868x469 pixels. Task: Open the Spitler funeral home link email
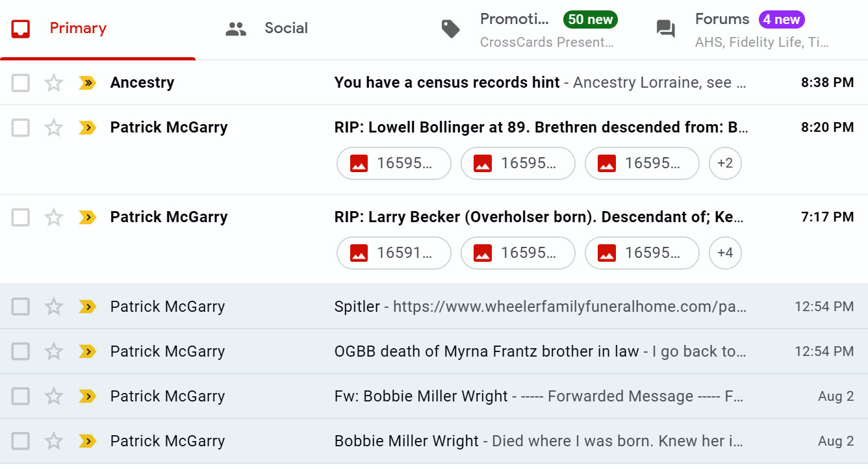pyautogui.click(x=539, y=307)
